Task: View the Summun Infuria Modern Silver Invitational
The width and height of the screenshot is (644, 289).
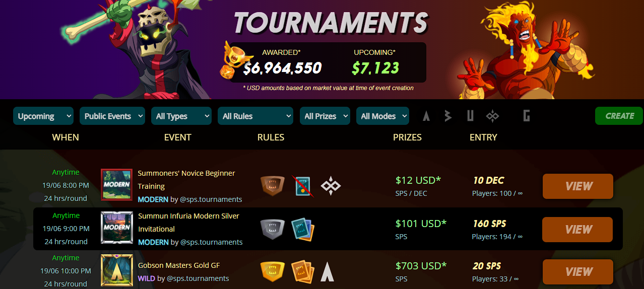Action: pos(577,230)
